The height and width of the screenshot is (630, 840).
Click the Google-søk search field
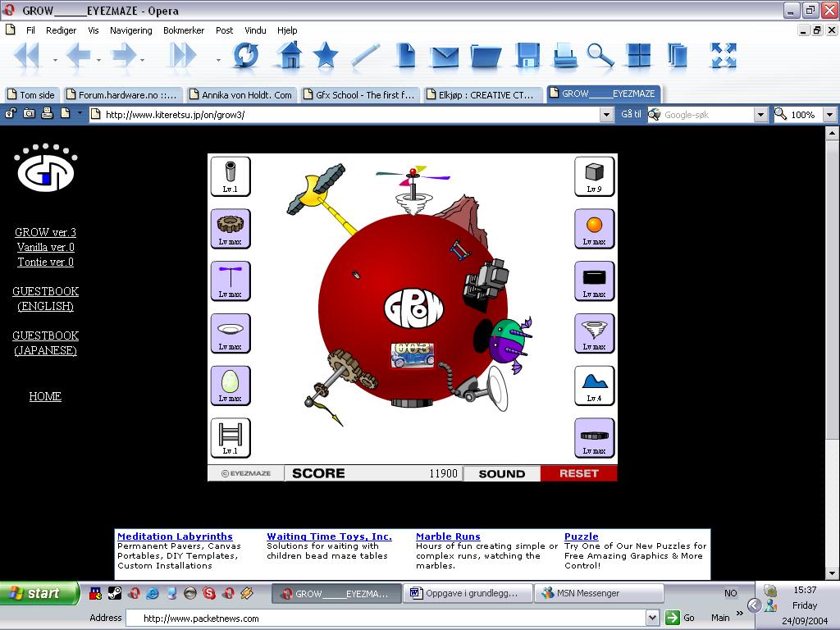point(707,115)
